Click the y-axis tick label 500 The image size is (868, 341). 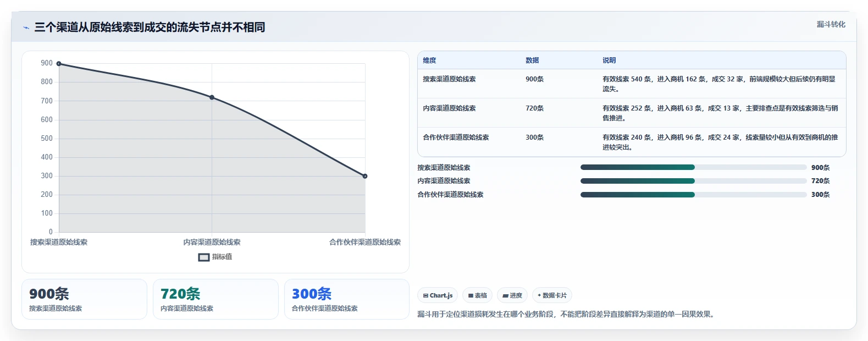(x=47, y=139)
